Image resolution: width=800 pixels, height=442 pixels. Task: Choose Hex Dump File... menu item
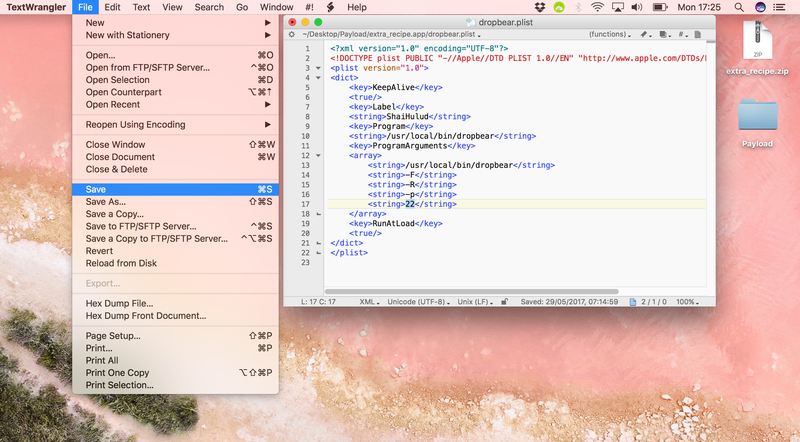point(176,303)
